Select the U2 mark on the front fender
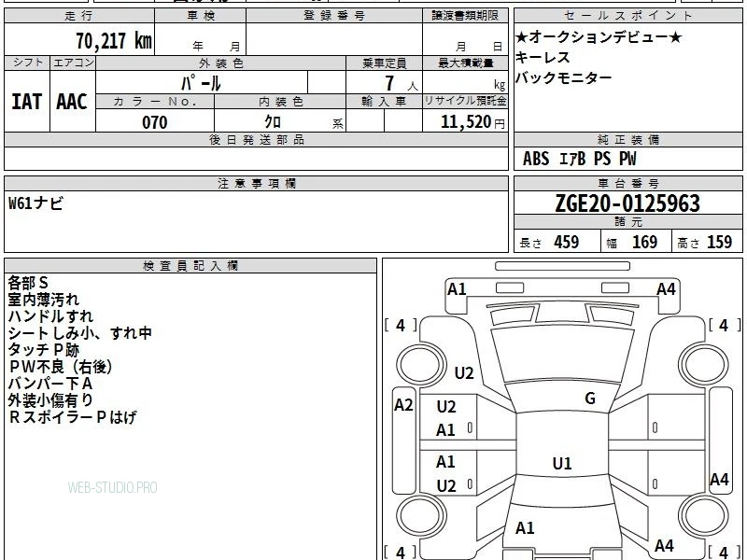The width and height of the screenshot is (747, 560). coord(463,372)
